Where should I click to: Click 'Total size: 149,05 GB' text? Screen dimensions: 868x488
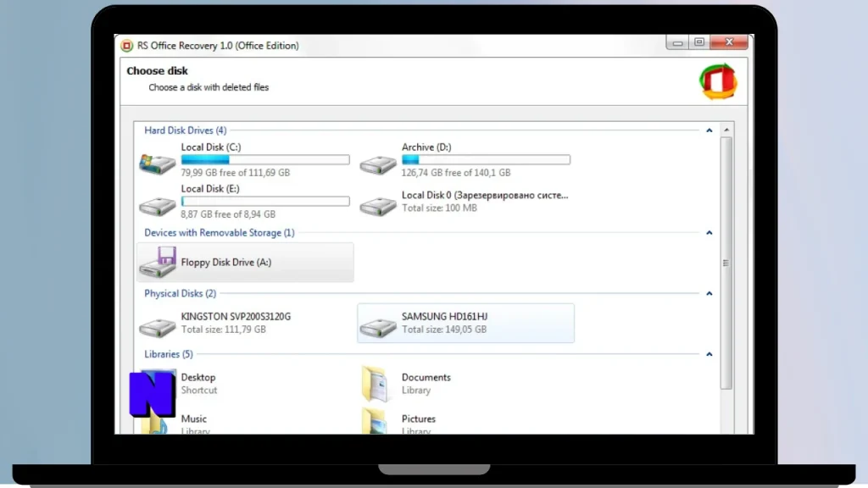click(444, 330)
